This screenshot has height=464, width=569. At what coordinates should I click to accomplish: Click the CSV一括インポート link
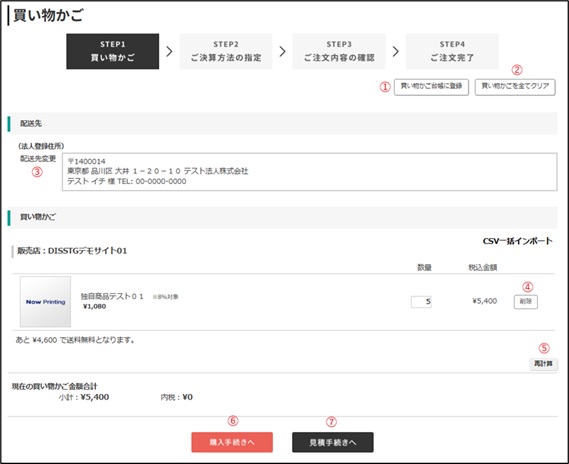pyautogui.click(x=517, y=241)
